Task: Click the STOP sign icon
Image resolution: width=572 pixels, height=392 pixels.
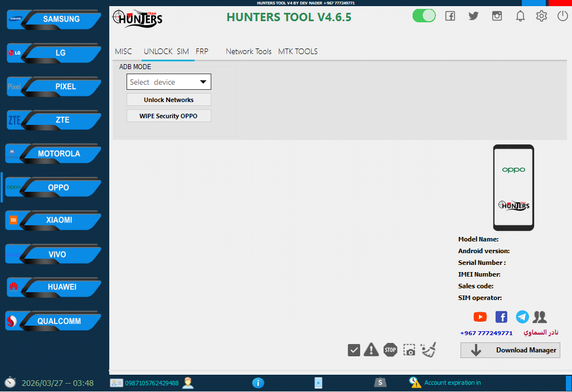Action: [390, 350]
